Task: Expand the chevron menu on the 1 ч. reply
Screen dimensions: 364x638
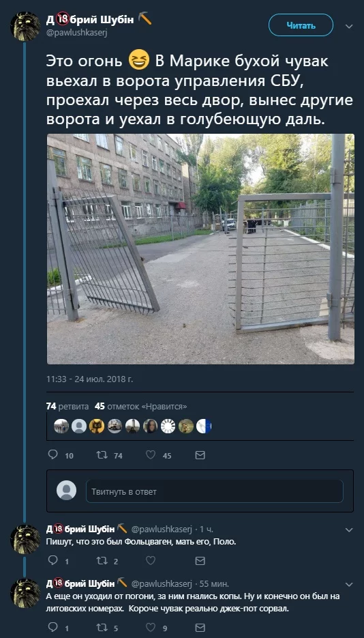Action: pos(349,530)
